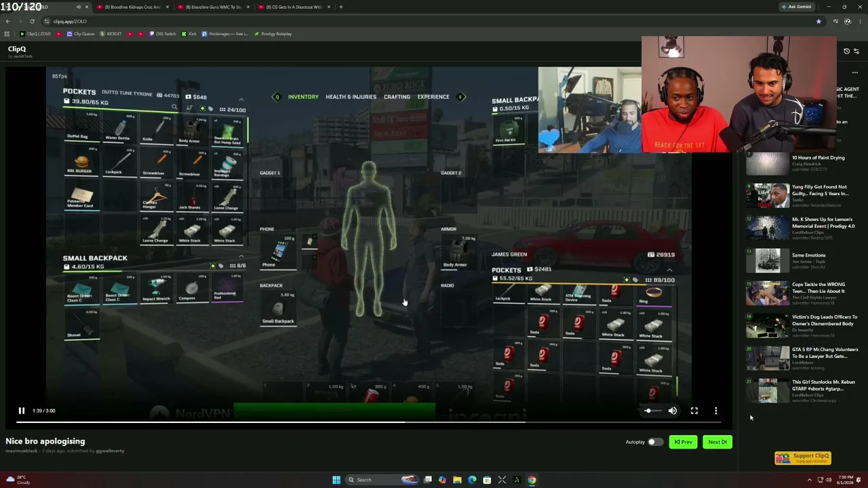Open the Kick bookmark
868x488 pixels.
[x=189, y=34]
